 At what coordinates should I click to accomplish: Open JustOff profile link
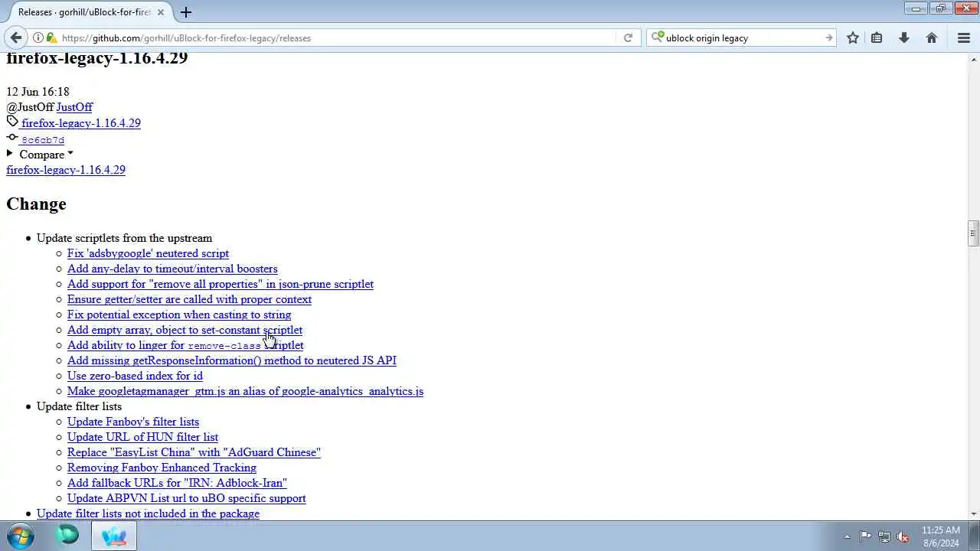[74, 107]
